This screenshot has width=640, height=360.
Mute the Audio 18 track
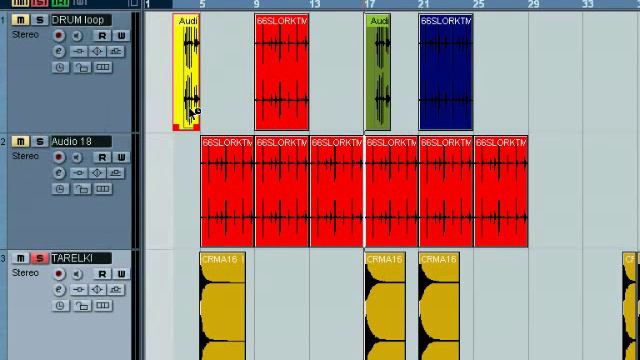20,141
